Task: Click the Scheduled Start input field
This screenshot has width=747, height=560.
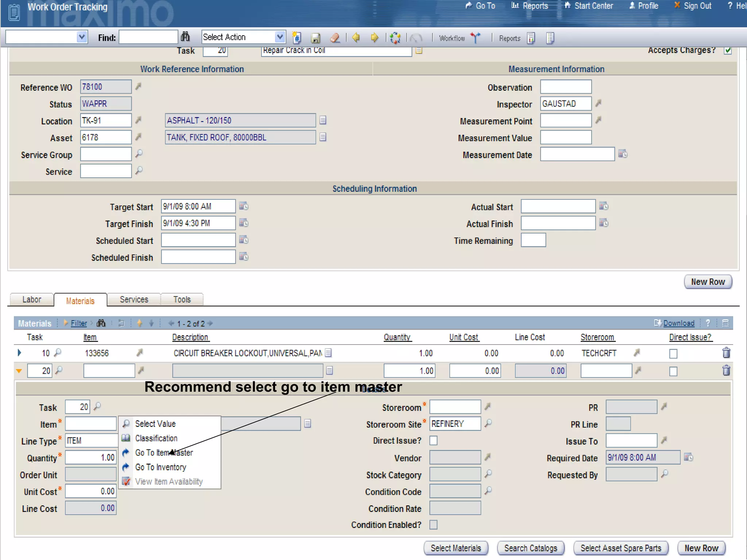Action: pyautogui.click(x=198, y=240)
